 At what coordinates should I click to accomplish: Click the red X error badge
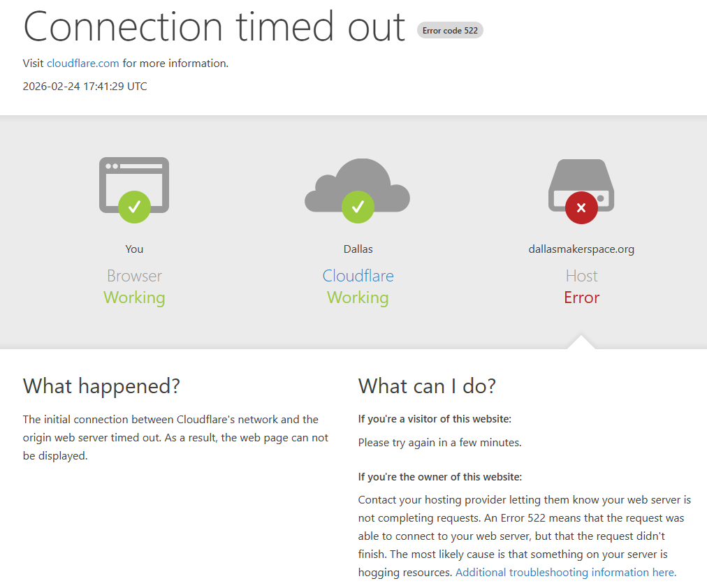click(x=581, y=207)
